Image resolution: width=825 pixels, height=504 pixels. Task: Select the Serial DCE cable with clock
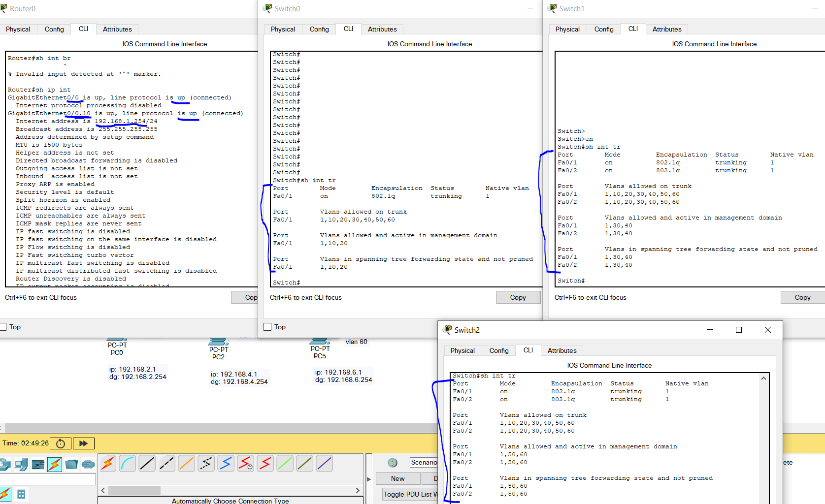[x=246, y=463]
